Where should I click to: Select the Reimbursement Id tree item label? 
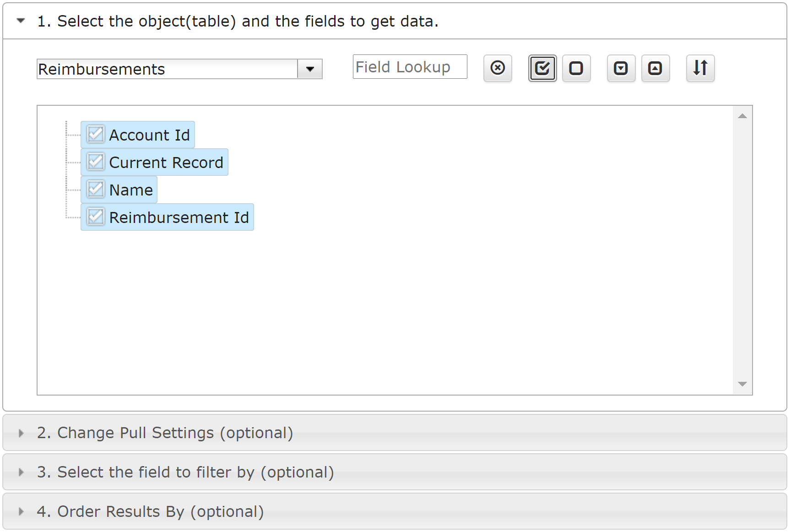179,217
